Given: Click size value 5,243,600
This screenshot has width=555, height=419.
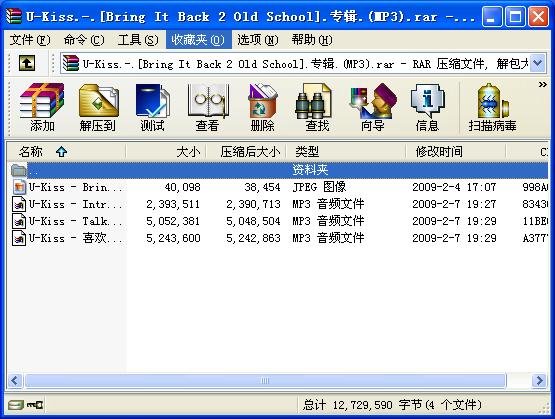Looking at the screenshot, I should click(173, 238).
